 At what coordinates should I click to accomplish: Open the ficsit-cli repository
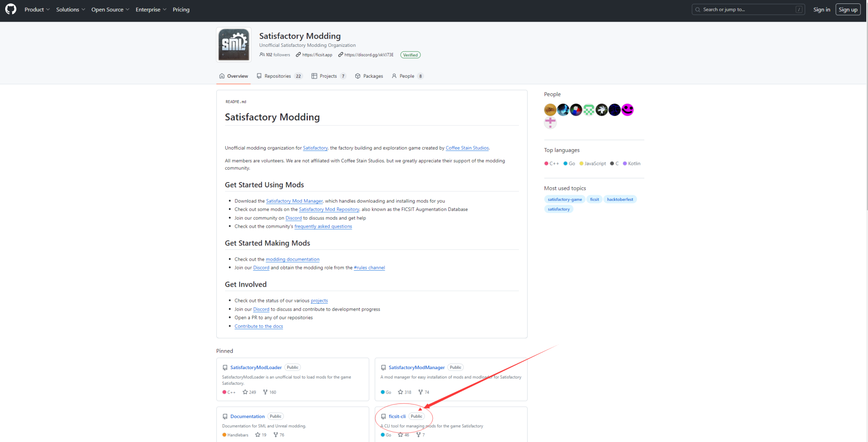pos(397,416)
